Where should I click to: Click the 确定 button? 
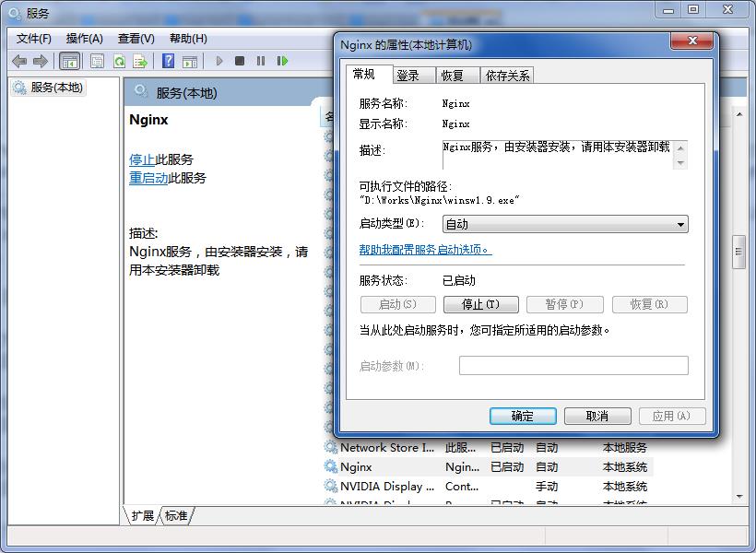(x=523, y=416)
